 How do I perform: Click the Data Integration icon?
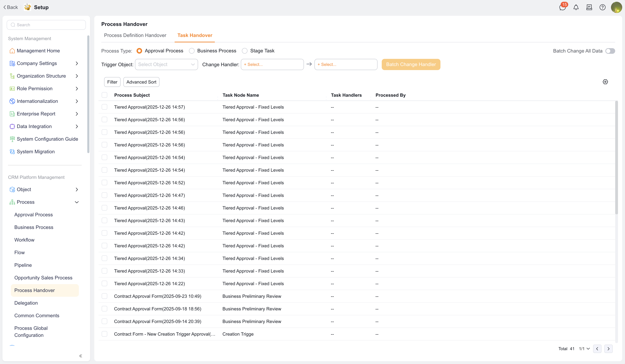(x=12, y=126)
